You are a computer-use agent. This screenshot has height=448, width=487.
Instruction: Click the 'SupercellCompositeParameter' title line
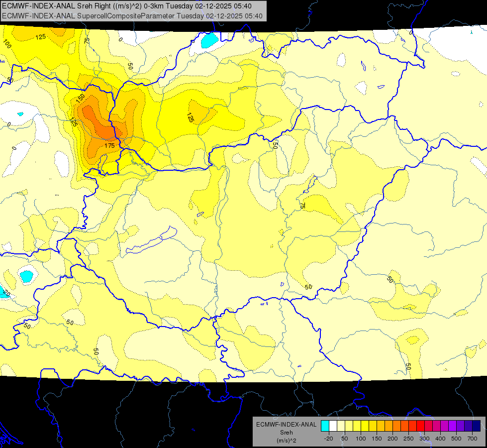(132, 16)
